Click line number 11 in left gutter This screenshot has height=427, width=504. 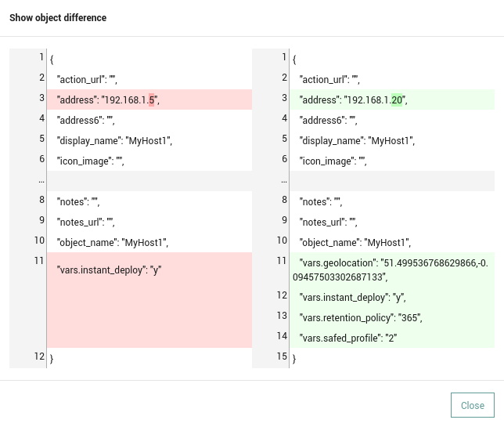click(39, 260)
